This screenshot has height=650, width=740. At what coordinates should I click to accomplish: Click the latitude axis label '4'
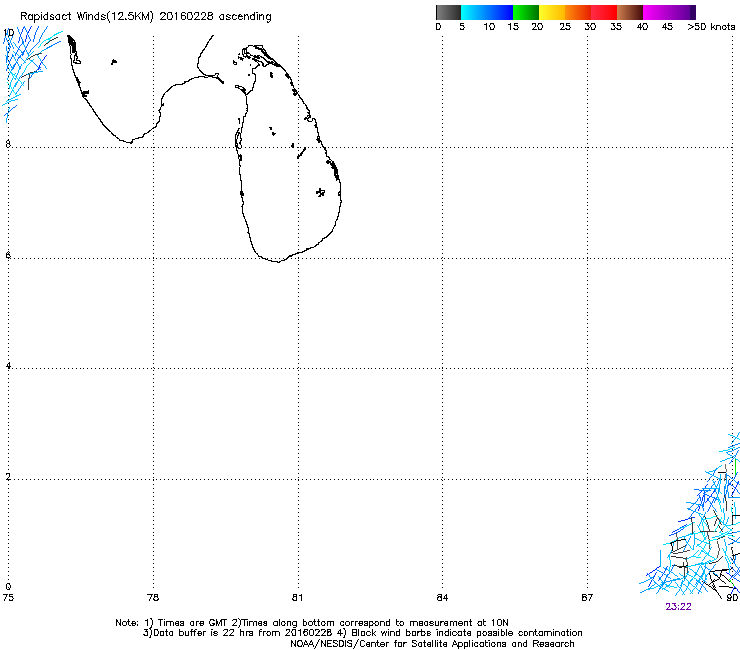8,366
